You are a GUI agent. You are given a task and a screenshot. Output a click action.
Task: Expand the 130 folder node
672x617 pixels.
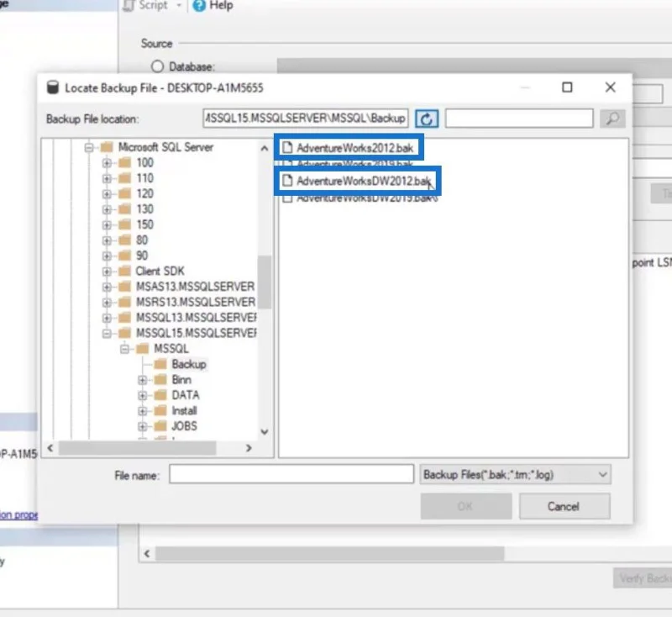(x=107, y=209)
